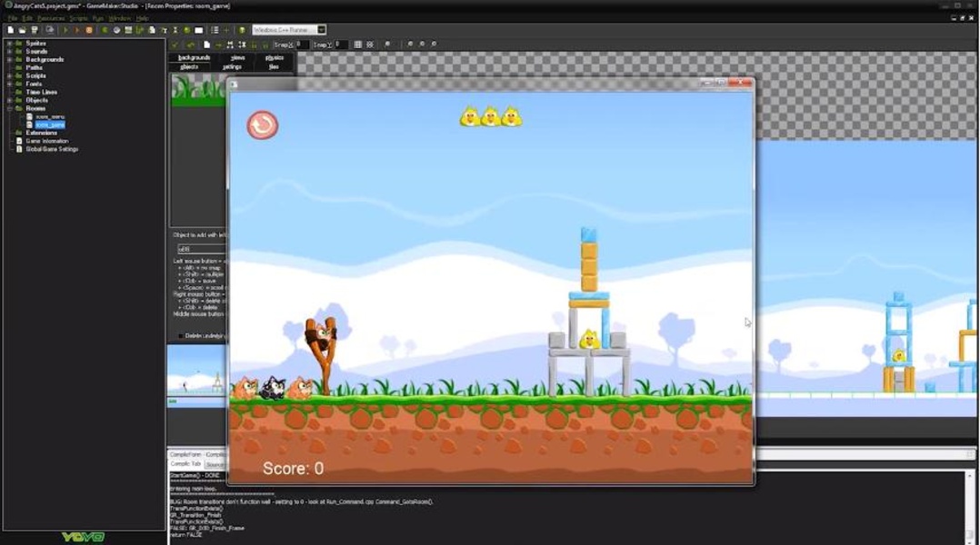Screen dimensions: 980x545
Task: Open the Windows C++ Runner target dropdown
Action: tap(322, 30)
